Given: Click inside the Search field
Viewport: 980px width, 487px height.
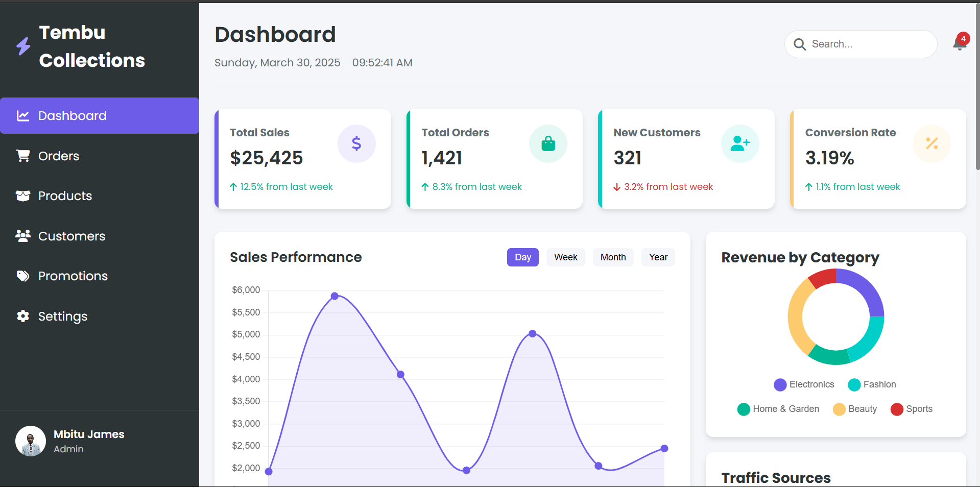Looking at the screenshot, I should (868, 44).
